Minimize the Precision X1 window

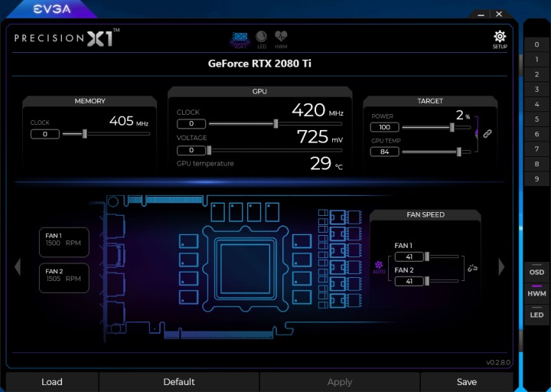tap(481, 15)
